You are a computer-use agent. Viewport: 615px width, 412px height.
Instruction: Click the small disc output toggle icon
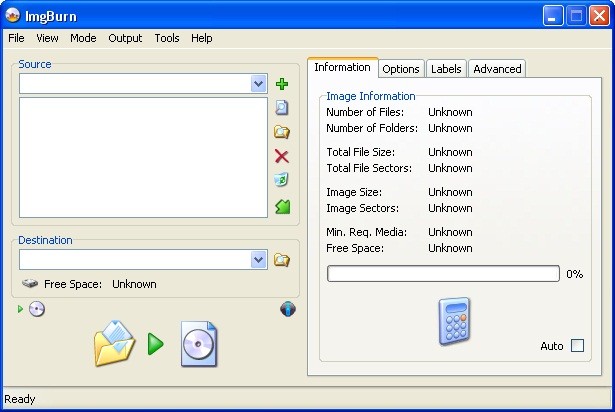pyautogui.click(x=37, y=309)
